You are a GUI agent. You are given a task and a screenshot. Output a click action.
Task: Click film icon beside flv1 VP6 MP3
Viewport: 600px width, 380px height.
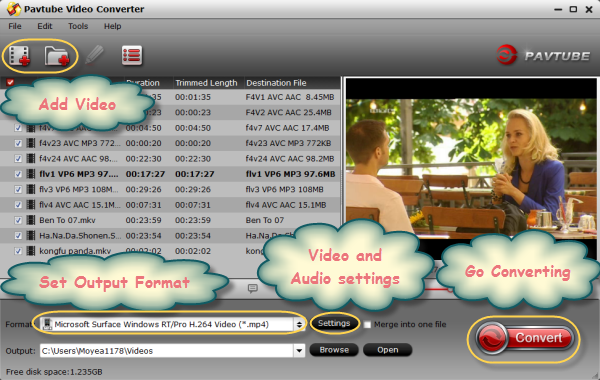pyautogui.click(x=31, y=174)
